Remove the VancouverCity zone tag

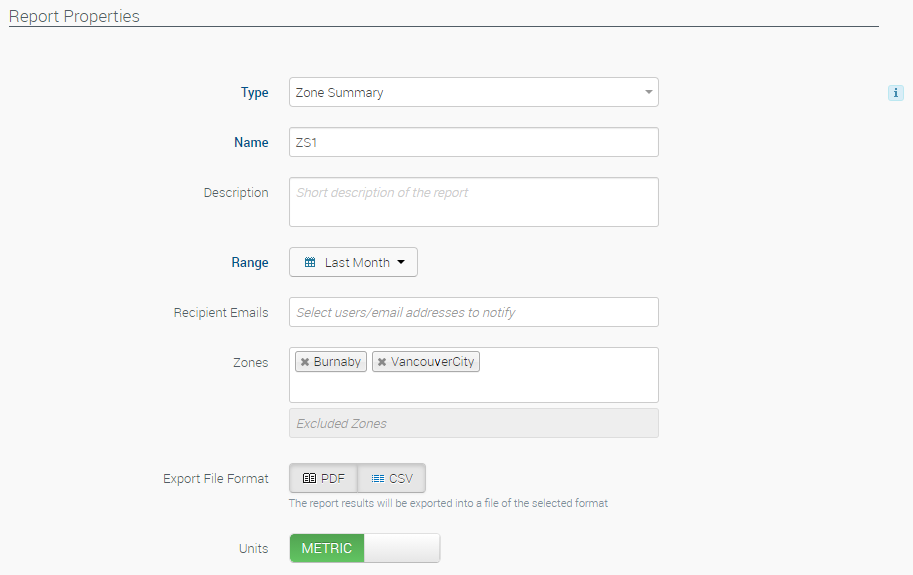point(382,362)
